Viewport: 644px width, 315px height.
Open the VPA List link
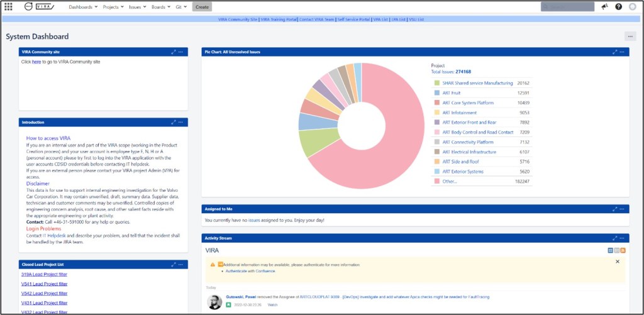click(380, 19)
